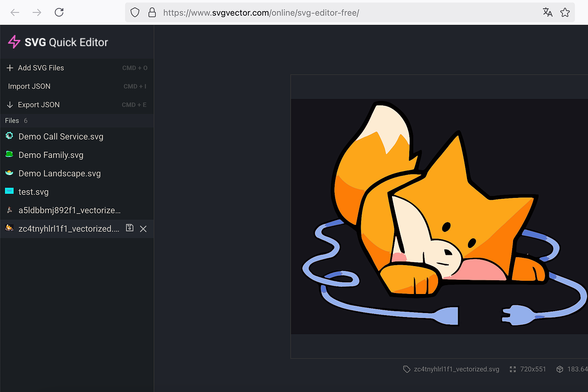Click the files count number 6
This screenshot has height=392, width=588.
[25, 121]
